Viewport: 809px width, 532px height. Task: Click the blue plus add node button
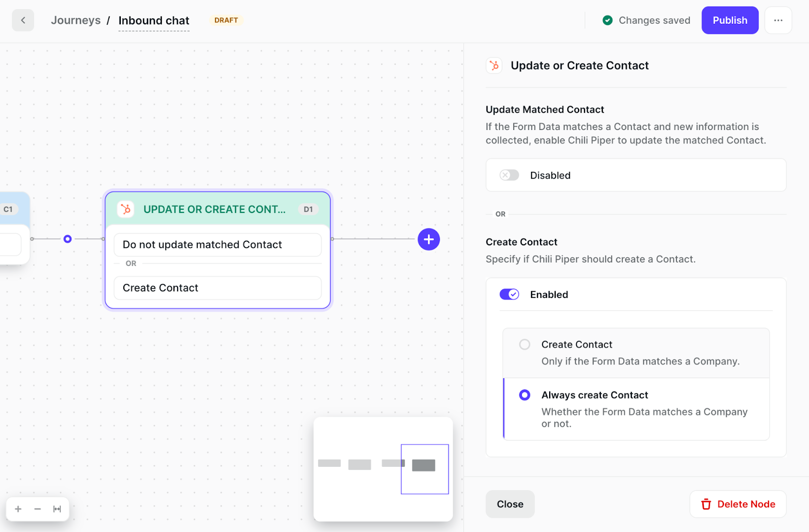tap(428, 239)
